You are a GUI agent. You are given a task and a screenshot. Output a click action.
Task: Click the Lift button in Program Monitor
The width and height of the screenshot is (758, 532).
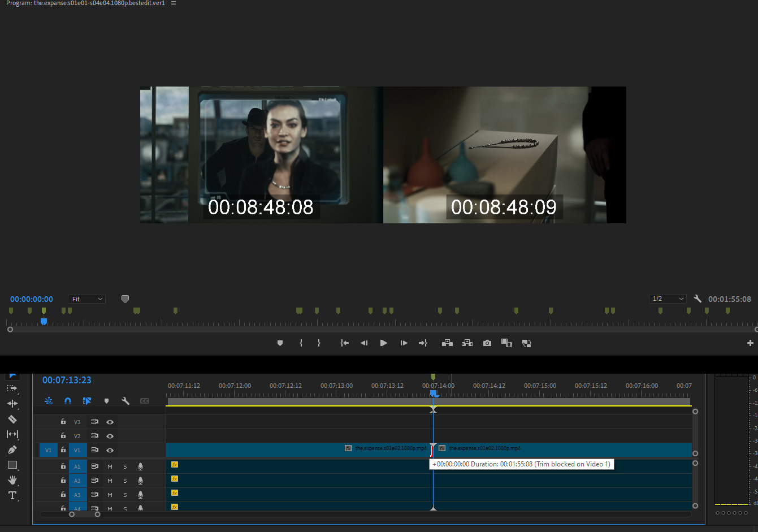447,343
